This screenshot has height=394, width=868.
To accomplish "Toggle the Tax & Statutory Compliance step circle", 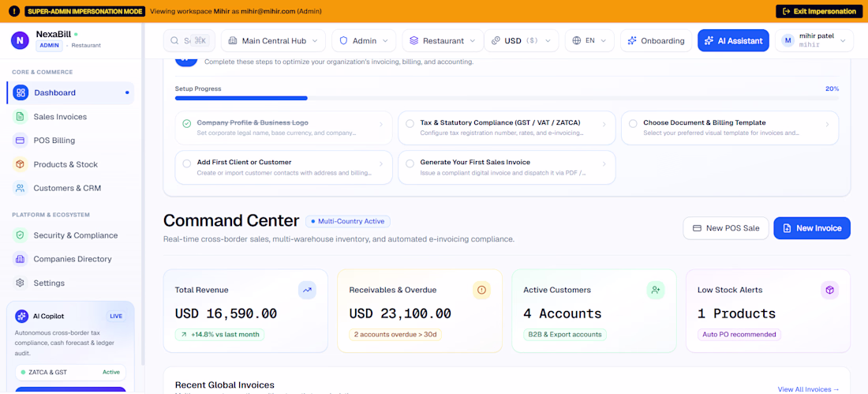I will click(x=410, y=124).
